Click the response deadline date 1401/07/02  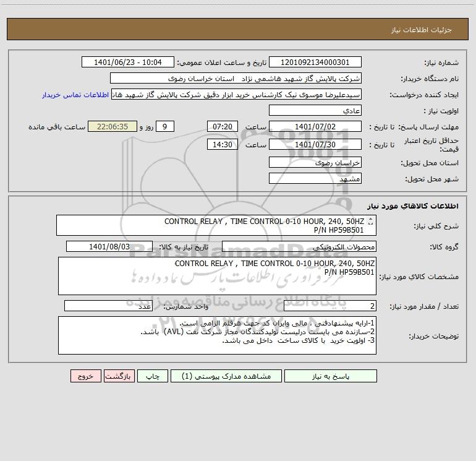315,126
